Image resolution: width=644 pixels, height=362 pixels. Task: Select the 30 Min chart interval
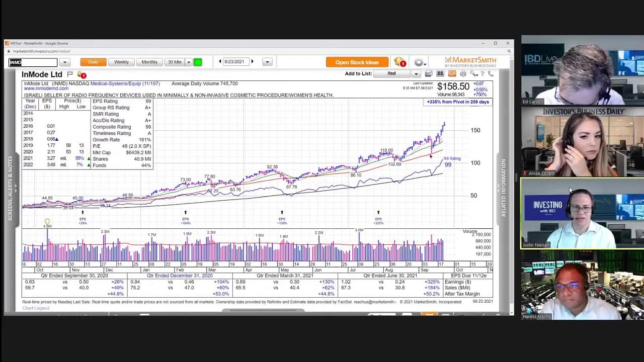(175, 62)
